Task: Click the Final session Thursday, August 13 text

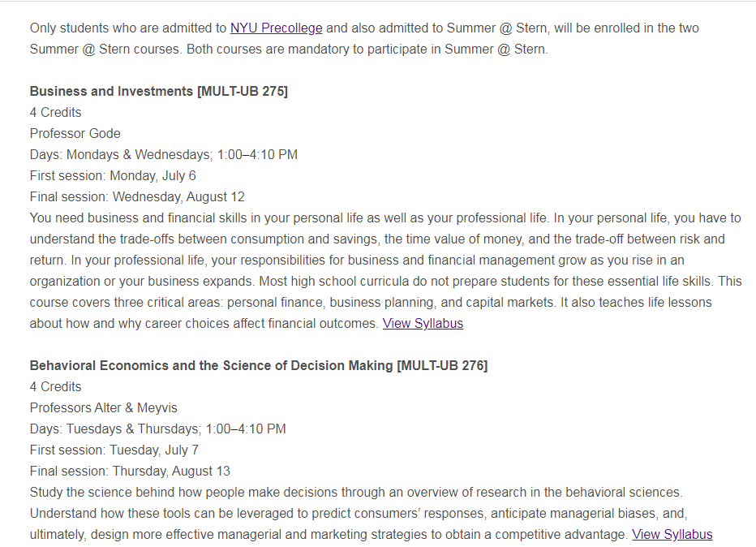Action: [x=130, y=472]
